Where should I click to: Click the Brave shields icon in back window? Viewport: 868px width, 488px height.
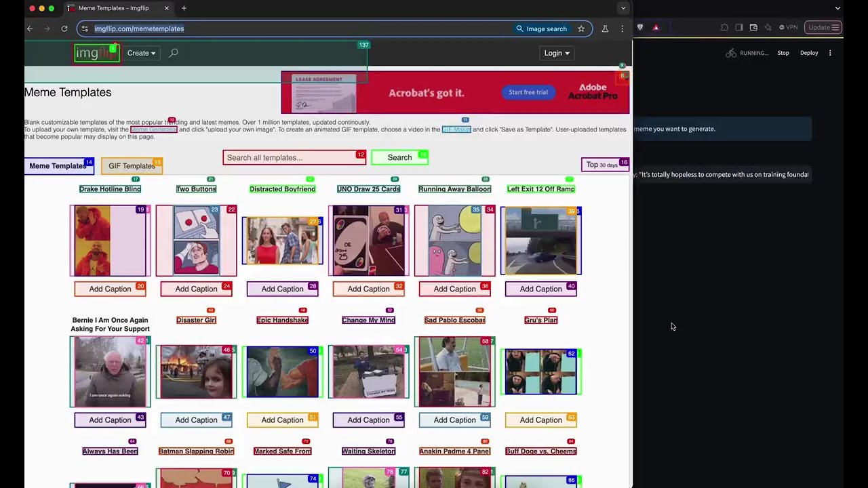(639, 27)
